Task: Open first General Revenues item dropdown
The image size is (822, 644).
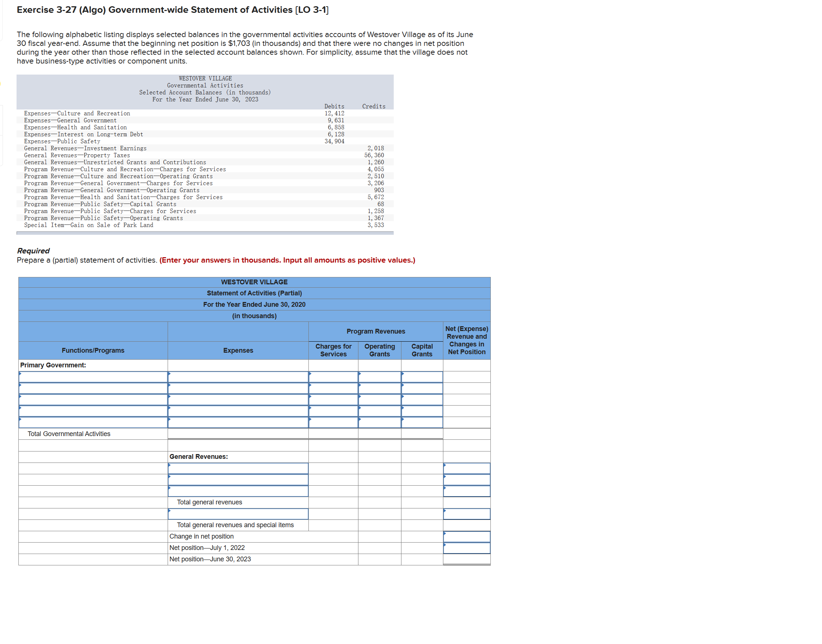Action: [x=238, y=468]
